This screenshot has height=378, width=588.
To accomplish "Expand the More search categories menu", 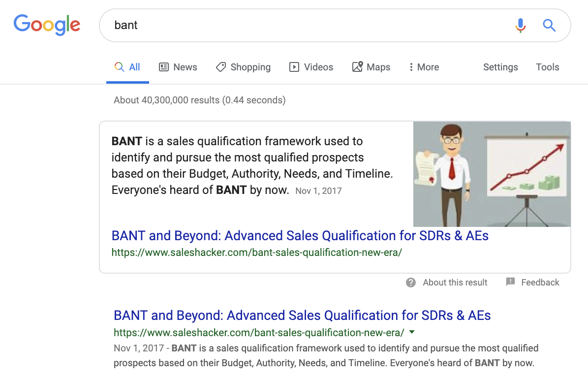I will point(424,67).
